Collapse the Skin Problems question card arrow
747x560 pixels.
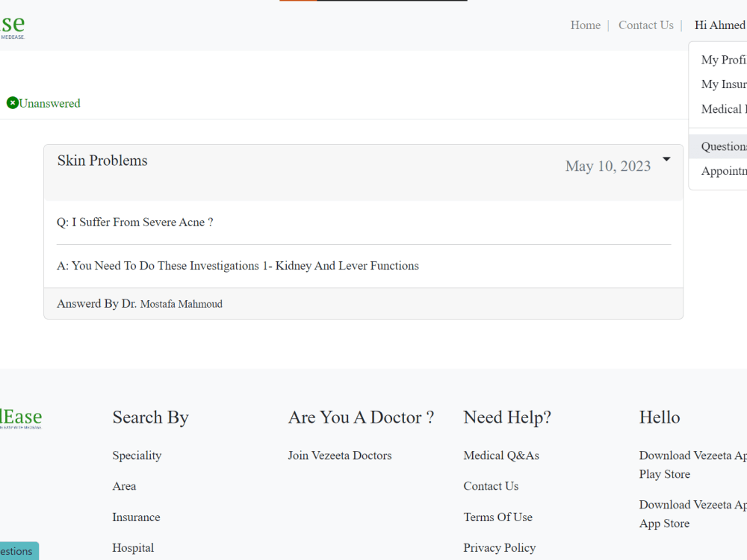click(x=666, y=159)
